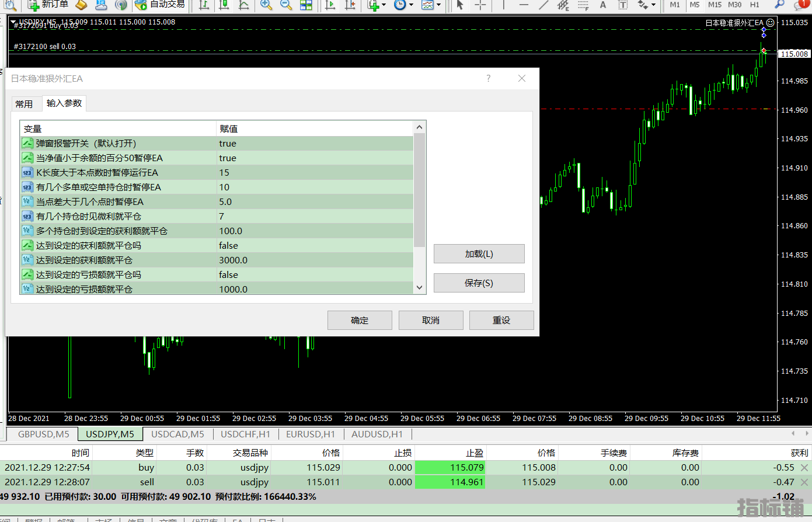Select the candlestick chart type icon
This screenshot has height=522, width=812.
[x=224, y=5]
